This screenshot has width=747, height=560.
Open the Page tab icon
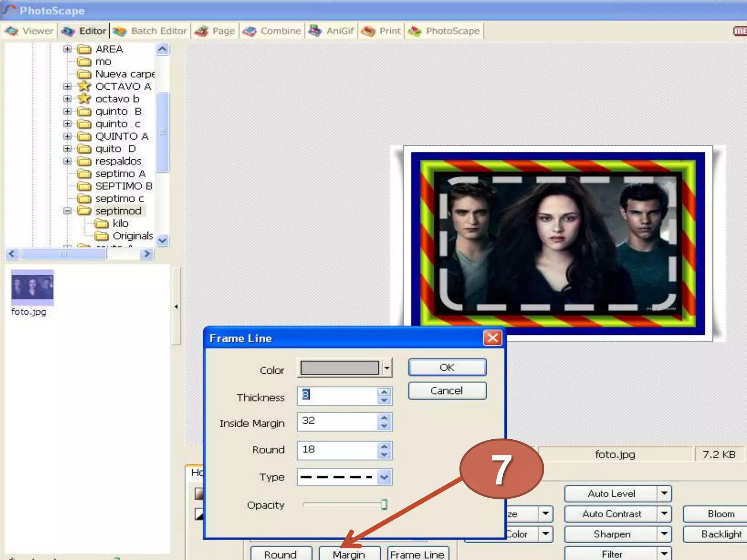(201, 31)
